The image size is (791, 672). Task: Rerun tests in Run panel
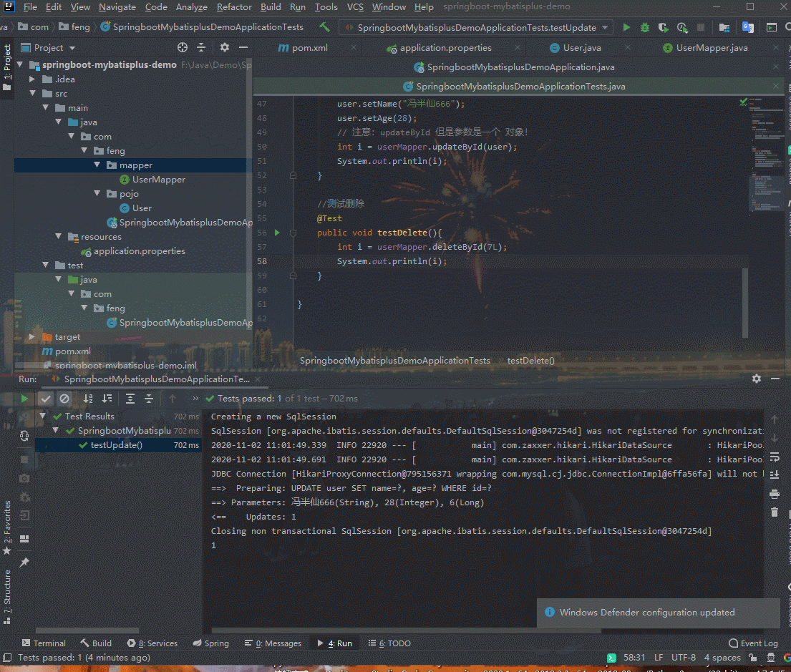click(24, 399)
